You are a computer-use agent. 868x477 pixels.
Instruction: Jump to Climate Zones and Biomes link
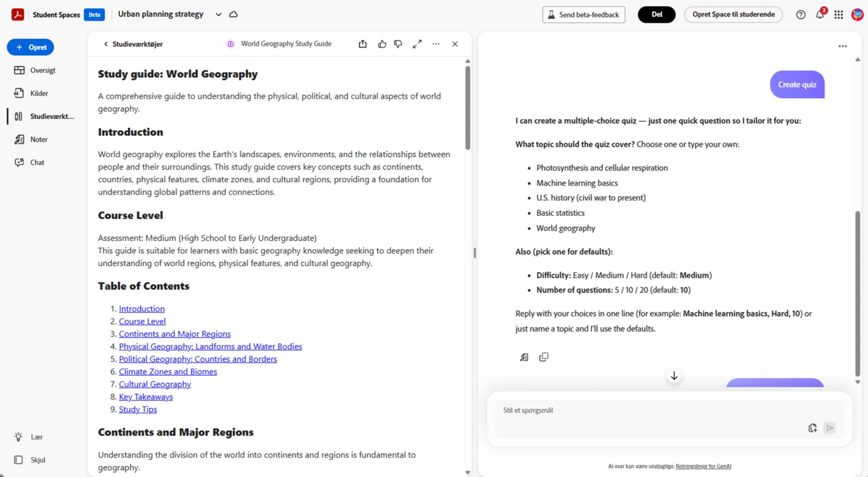click(x=168, y=372)
